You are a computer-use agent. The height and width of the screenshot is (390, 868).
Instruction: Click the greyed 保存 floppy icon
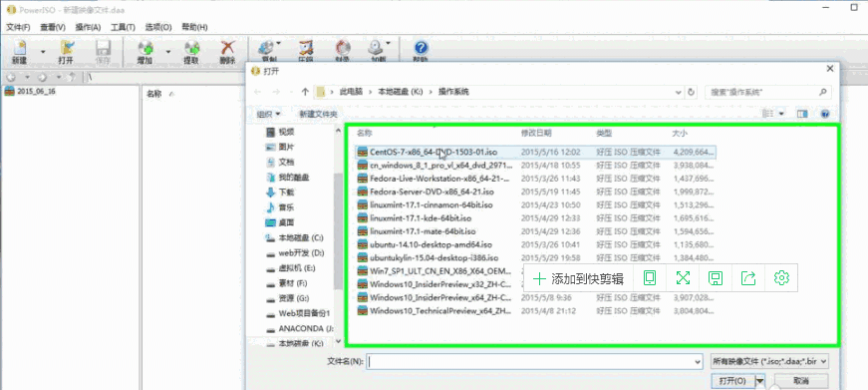click(103, 49)
